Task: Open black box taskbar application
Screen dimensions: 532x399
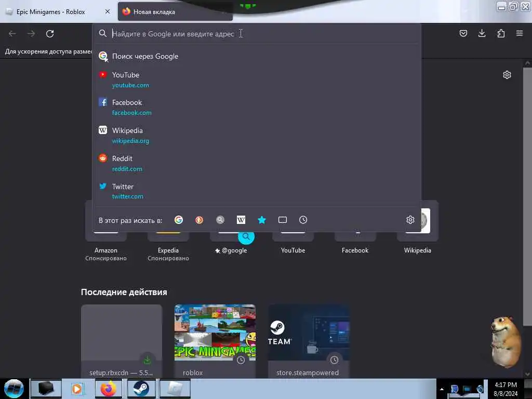Action: point(46,389)
